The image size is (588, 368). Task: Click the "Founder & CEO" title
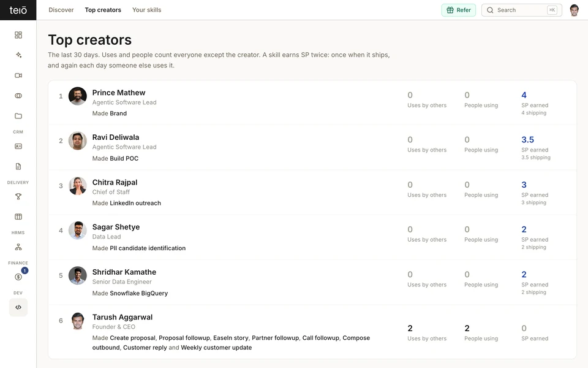coord(114,327)
